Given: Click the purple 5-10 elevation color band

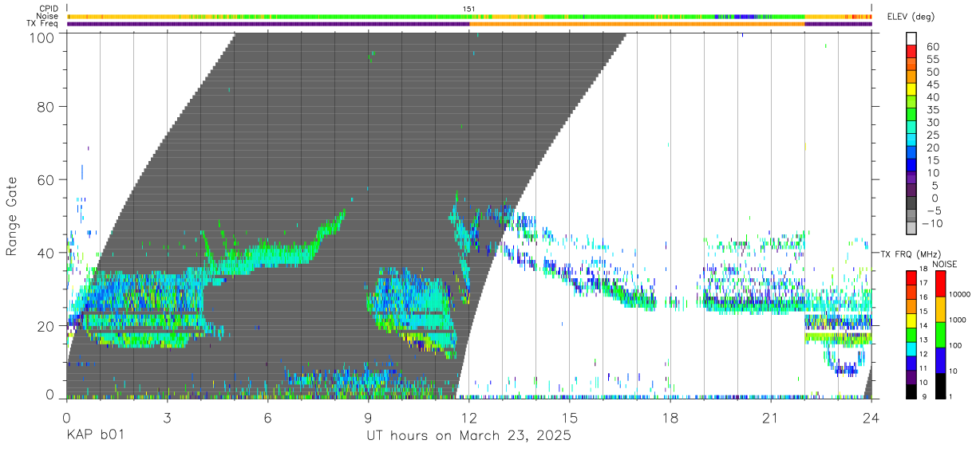Looking at the screenshot, I should (x=911, y=179).
